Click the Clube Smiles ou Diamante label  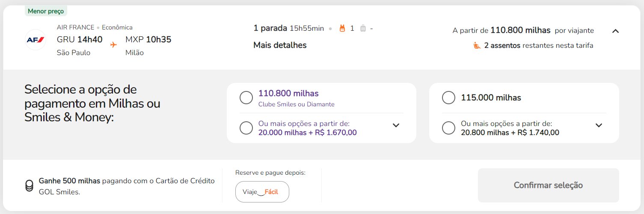[297, 104]
